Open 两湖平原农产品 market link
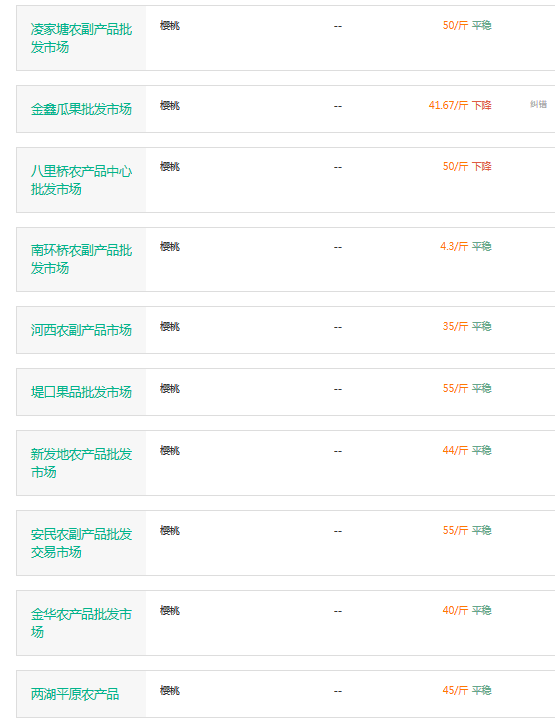Screen dimensions: 555x727 point(75,694)
